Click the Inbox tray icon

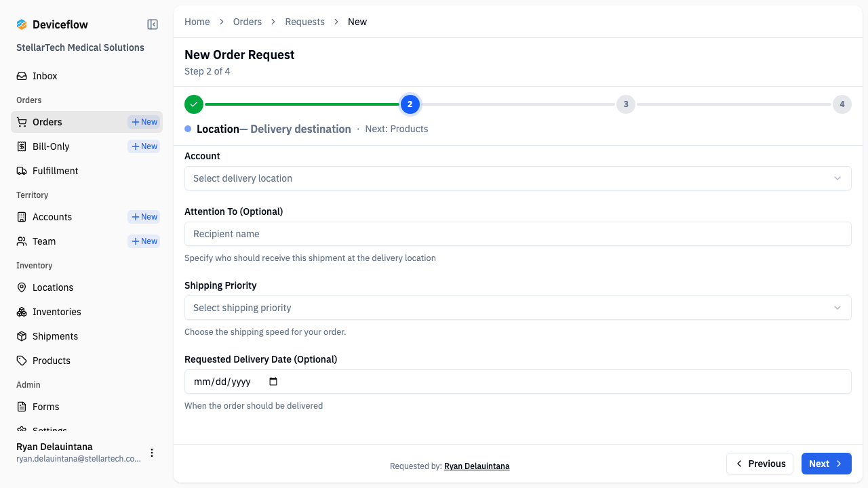click(x=22, y=76)
